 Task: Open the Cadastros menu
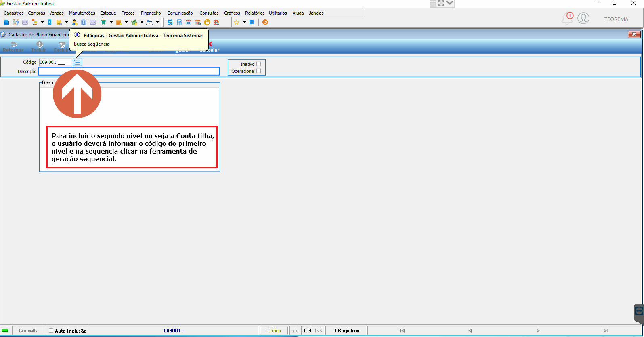click(x=14, y=13)
